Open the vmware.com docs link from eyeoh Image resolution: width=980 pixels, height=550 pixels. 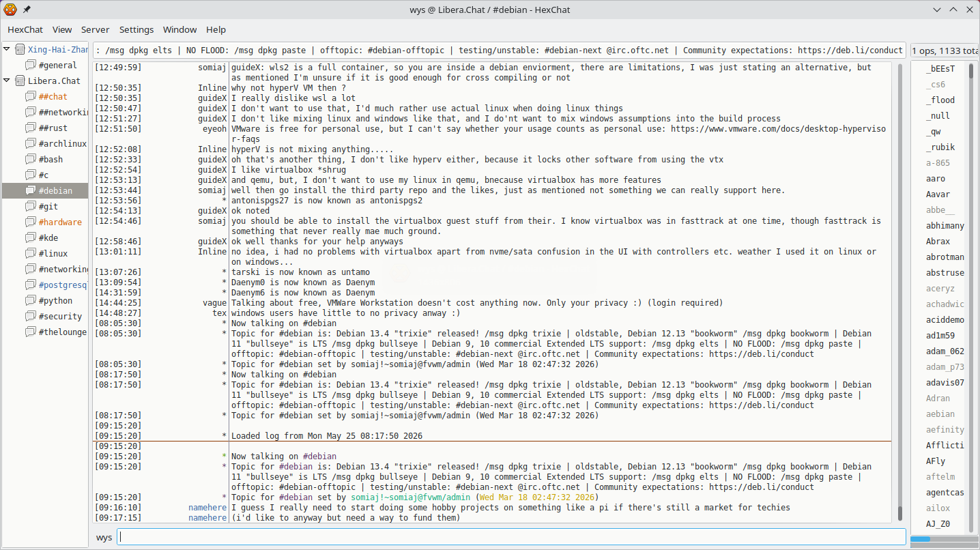[x=779, y=134]
